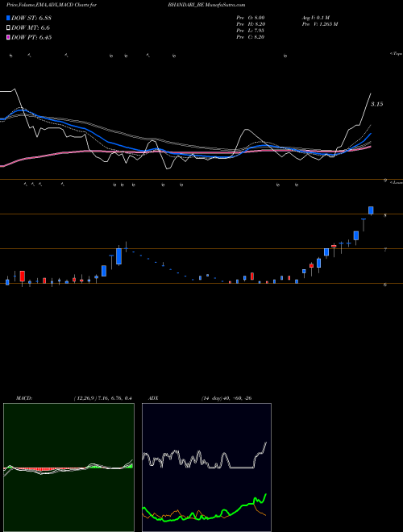Click the ADX values '(14 day) 40, +60, -26'
403x532 pixels.
click(x=226, y=398)
